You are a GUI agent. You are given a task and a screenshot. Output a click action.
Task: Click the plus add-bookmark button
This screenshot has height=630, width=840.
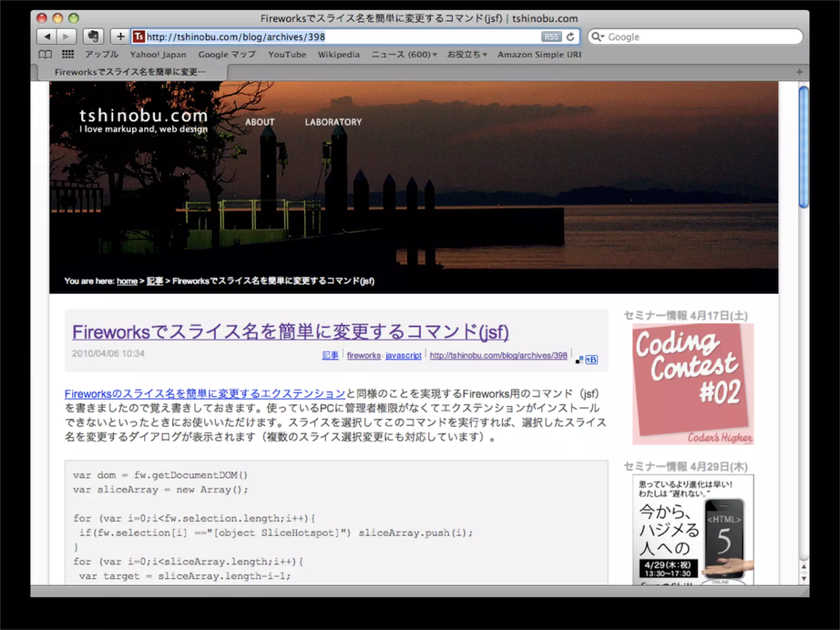(x=120, y=37)
